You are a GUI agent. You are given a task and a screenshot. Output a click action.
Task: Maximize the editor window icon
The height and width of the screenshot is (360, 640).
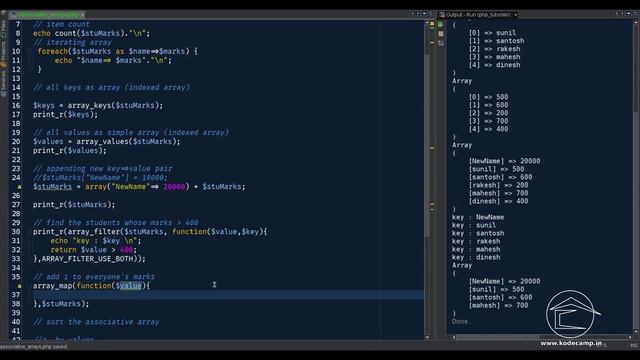[430, 13]
